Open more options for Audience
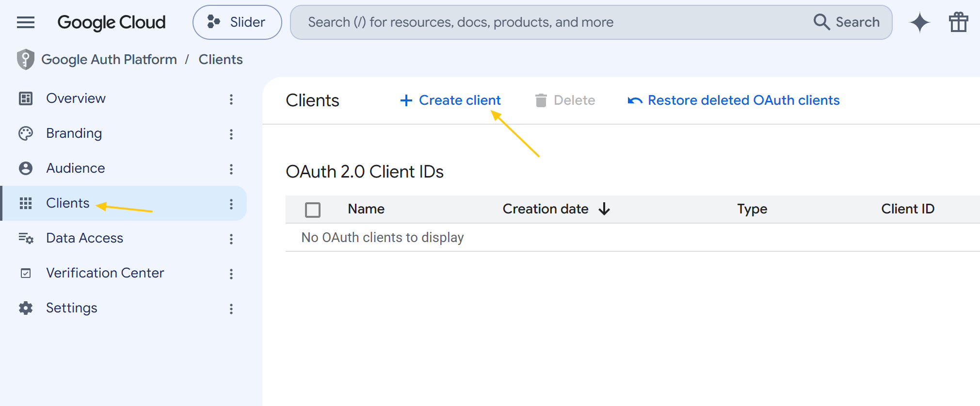 (x=231, y=169)
